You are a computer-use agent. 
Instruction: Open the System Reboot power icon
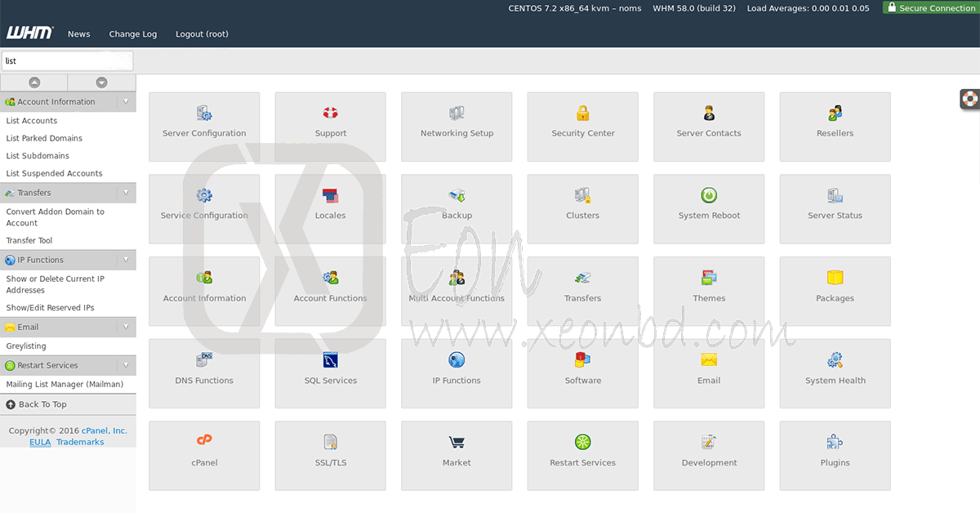[709, 196]
